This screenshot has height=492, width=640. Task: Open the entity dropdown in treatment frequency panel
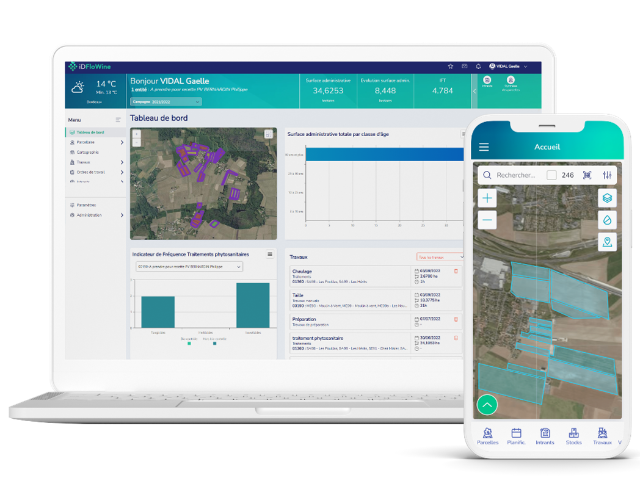coord(188,267)
